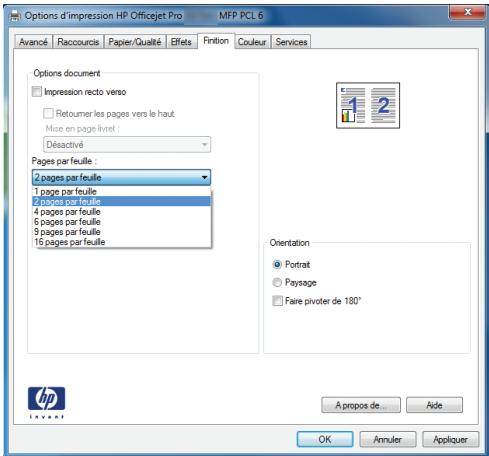
Task: Click the Aide button
Action: click(x=435, y=405)
